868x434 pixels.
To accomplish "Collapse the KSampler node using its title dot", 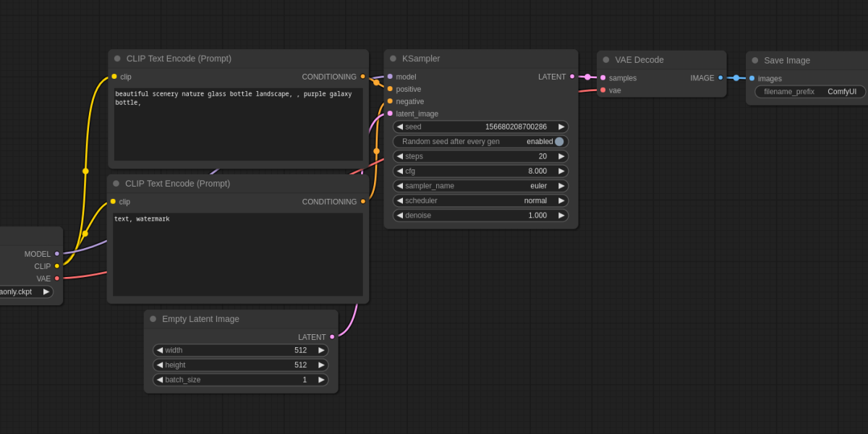I will [x=393, y=59].
